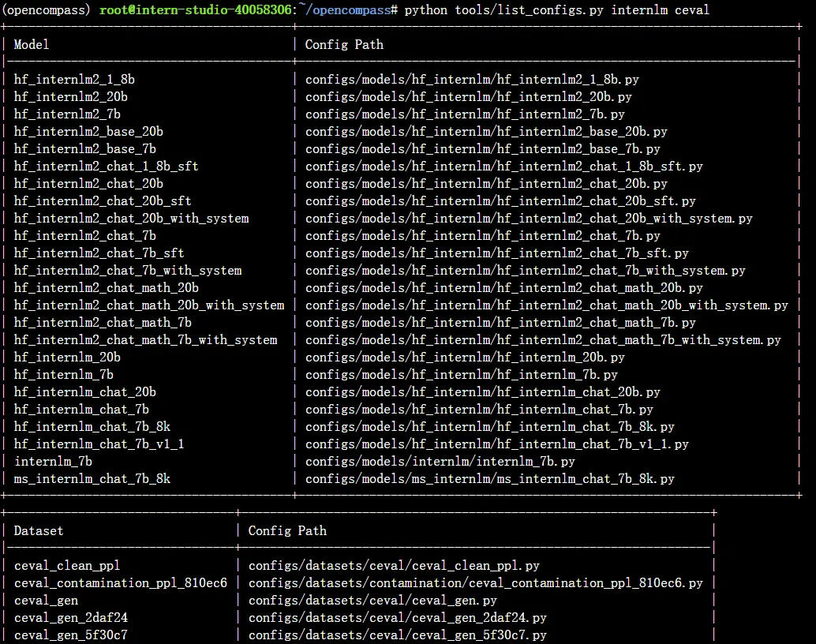Select path ending hf_internlm_chat_7b_v1_1.py

(496, 444)
